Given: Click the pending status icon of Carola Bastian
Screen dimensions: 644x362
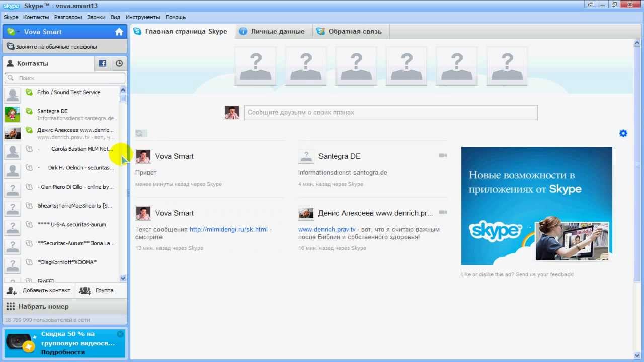Looking at the screenshot, I should [29, 149].
